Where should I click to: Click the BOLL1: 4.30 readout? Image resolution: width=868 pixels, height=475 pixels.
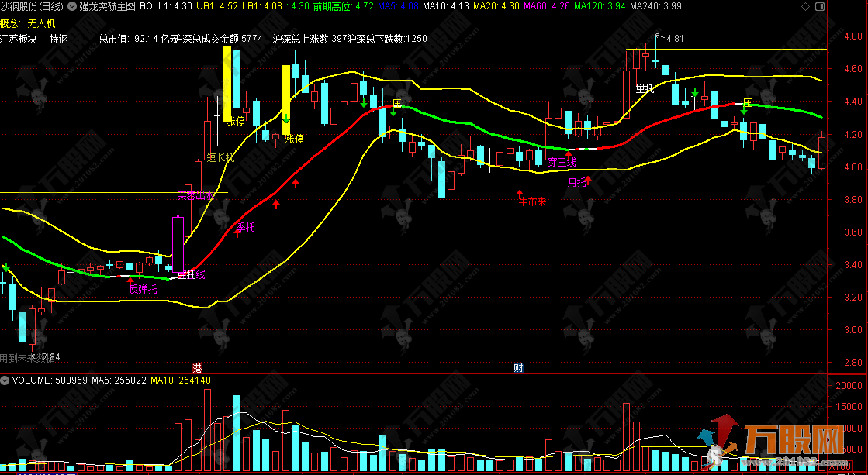(166, 7)
